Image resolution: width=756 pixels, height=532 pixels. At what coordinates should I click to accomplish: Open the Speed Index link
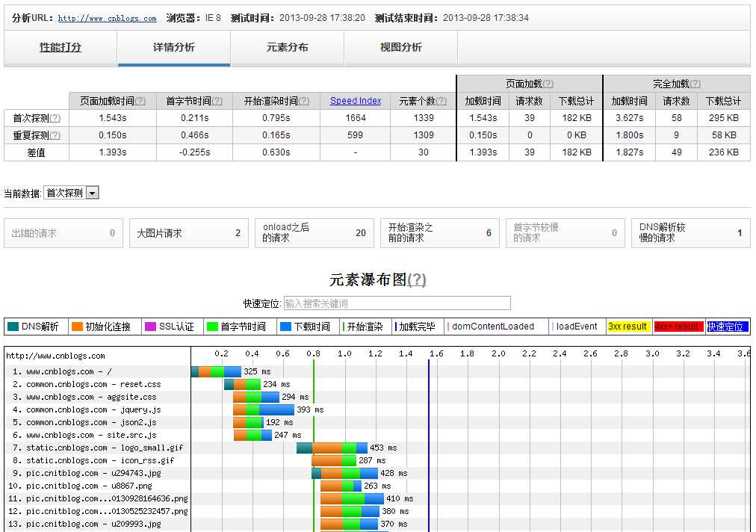[356, 101]
